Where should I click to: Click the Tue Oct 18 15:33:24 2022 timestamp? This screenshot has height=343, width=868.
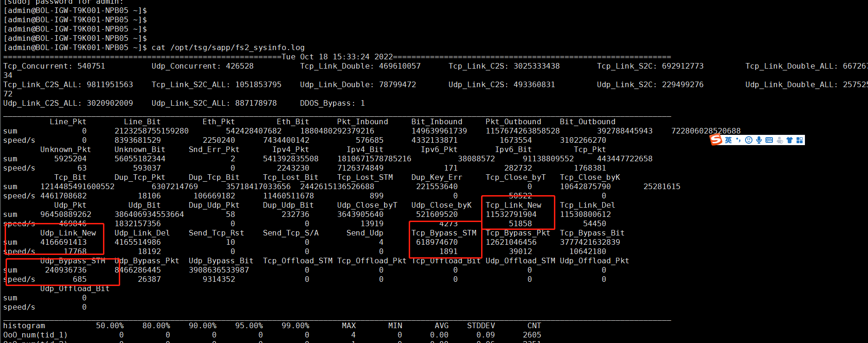[337, 57]
